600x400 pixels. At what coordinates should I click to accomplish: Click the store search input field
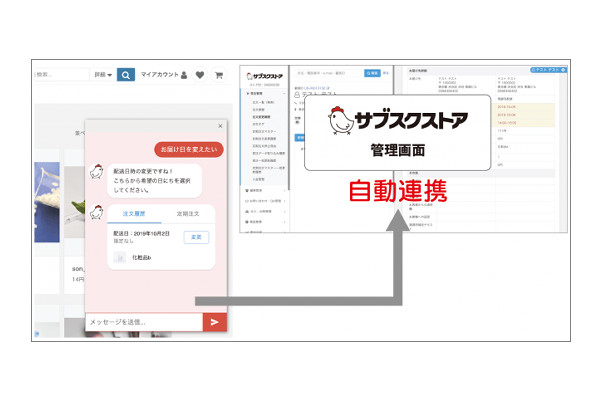click(61, 75)
